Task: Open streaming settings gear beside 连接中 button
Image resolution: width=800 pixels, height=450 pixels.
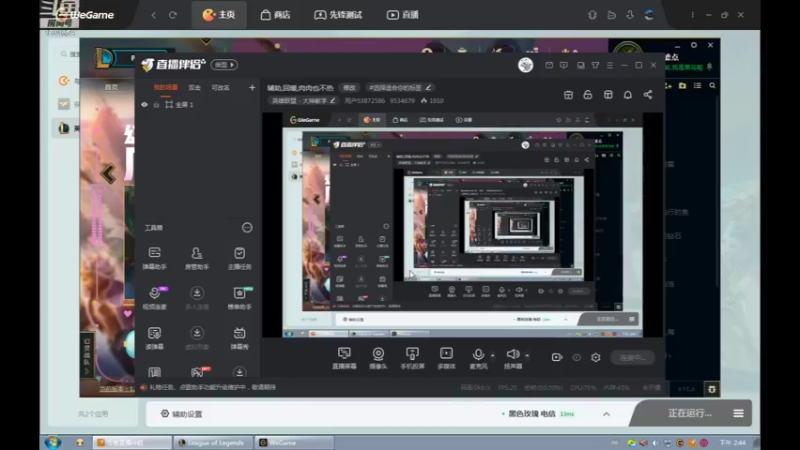Action: tap(595, 357)
